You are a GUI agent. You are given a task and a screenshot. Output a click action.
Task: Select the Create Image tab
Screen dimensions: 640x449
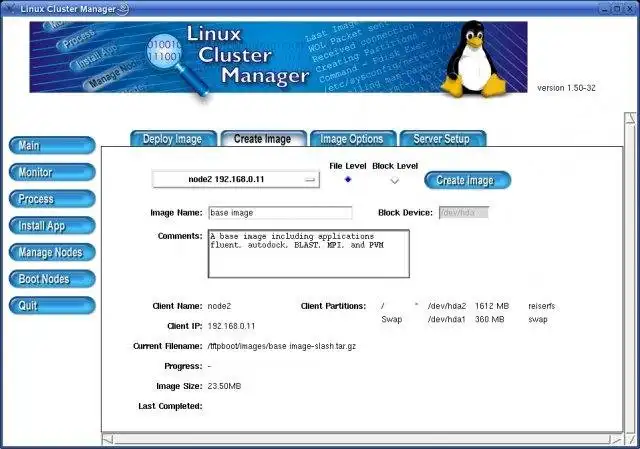click(263, 139)
